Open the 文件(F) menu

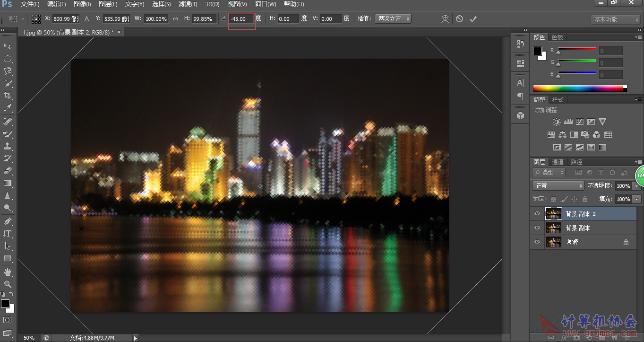(30, 4)
